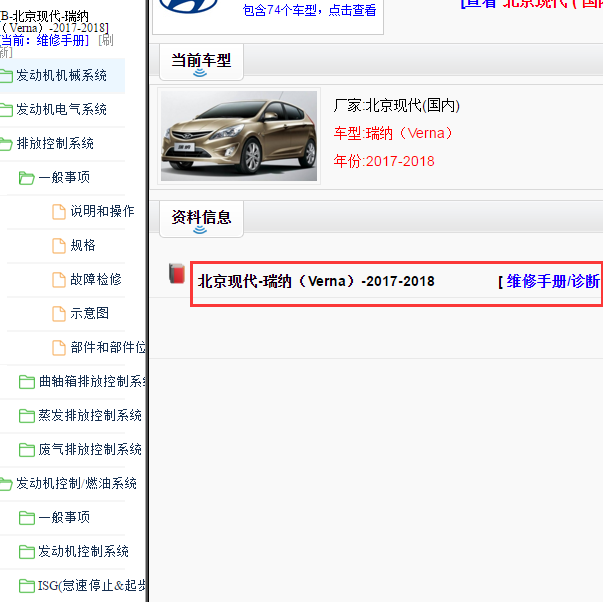Expand folder icon of 发动机控制系统
This screenshot has height=602, width=603.
pos(27,552)
